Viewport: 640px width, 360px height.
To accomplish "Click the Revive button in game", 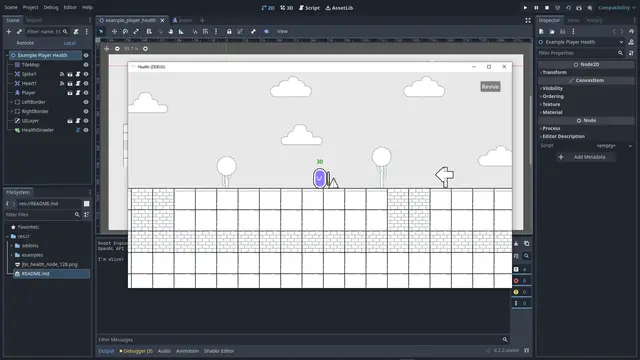I will coord(490,87).
